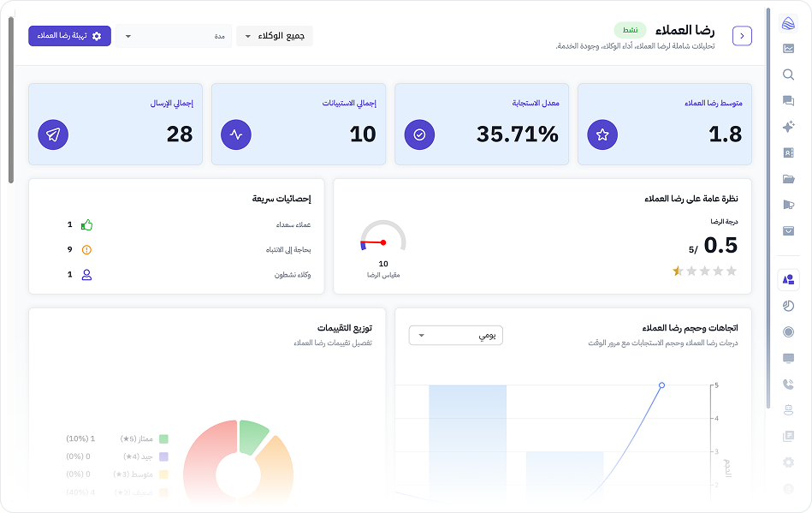Screen dimensions: 812x513
Task: Click the AI sparkles icon in sidebar
Action: click(788, 127)
